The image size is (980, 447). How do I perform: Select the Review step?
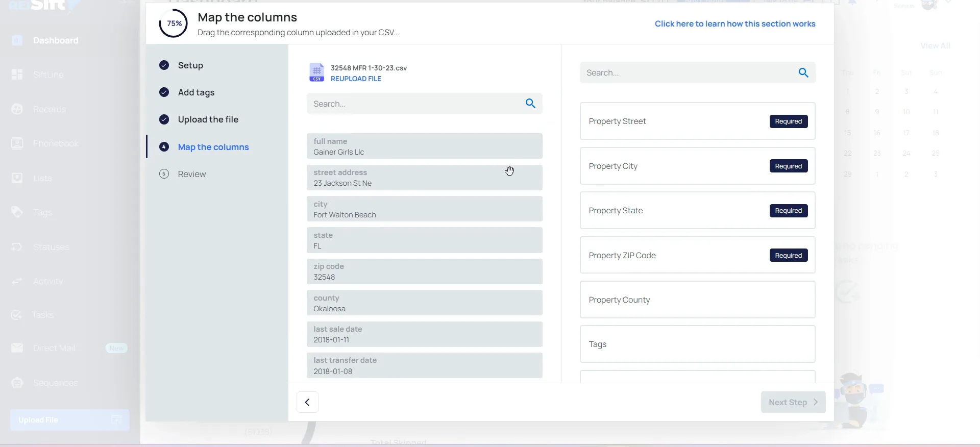[x=192, y=174]
